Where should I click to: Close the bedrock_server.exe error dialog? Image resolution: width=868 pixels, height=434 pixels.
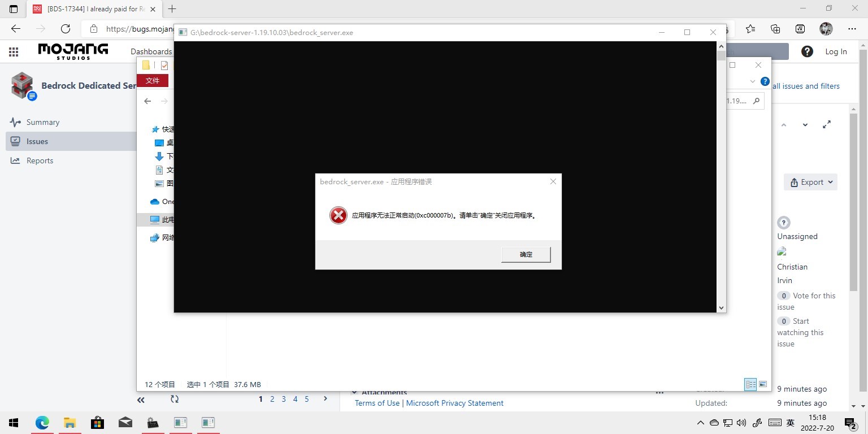[553, 181]
